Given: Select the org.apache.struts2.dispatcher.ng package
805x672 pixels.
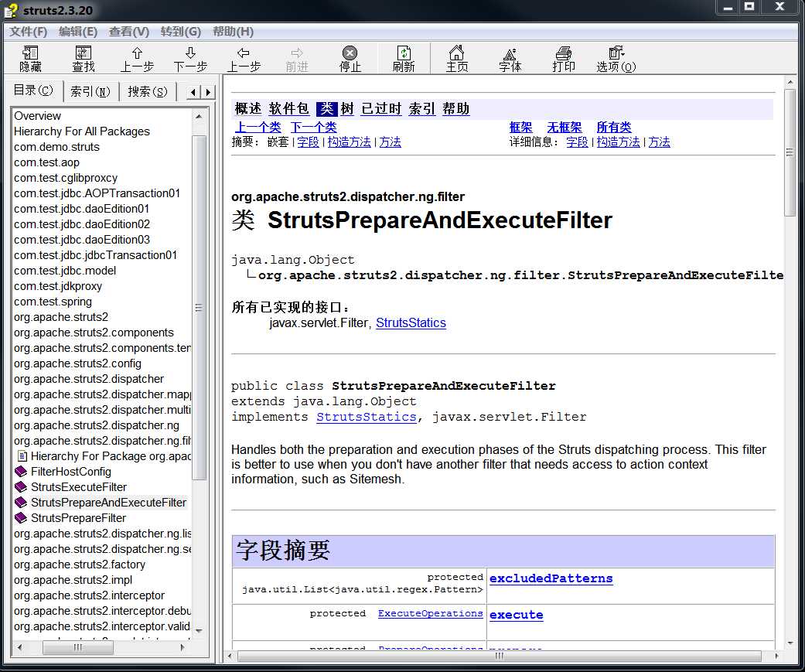Looking at the screenshot, I should [x=97, y=425].
